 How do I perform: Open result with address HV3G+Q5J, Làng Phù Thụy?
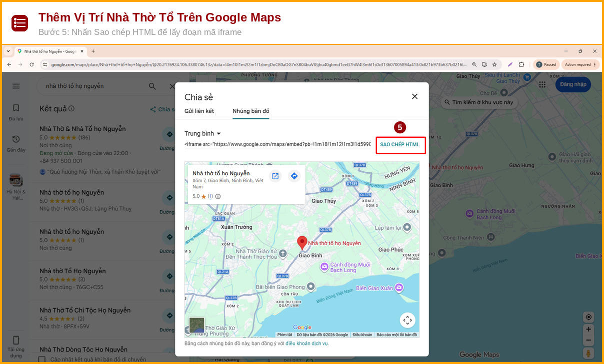(x=85, y=209)
